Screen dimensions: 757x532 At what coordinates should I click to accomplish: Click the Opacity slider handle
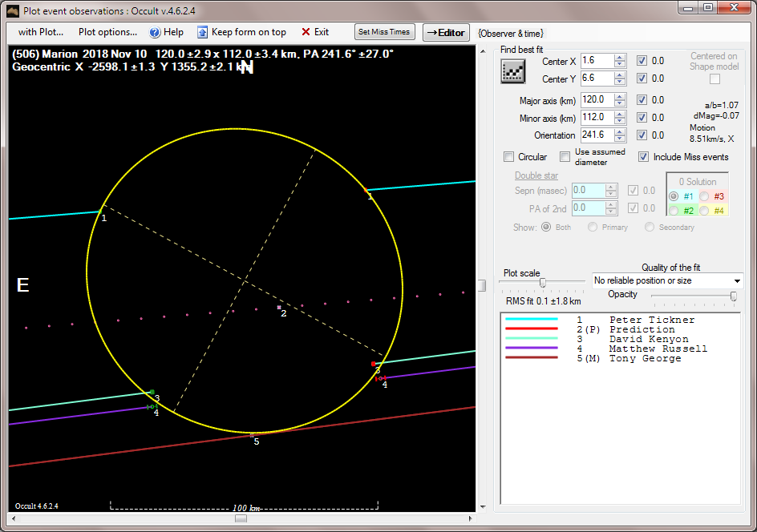[733, 296]
